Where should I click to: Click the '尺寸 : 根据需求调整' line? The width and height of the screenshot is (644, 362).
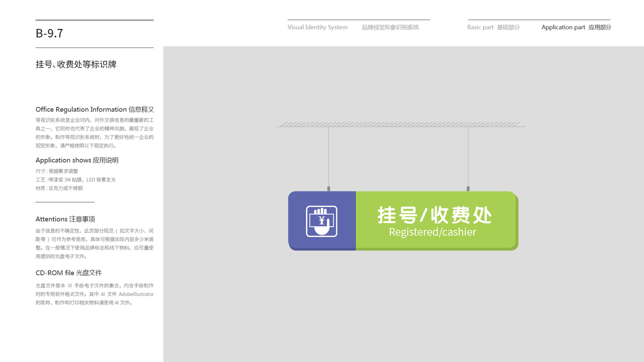57,171
